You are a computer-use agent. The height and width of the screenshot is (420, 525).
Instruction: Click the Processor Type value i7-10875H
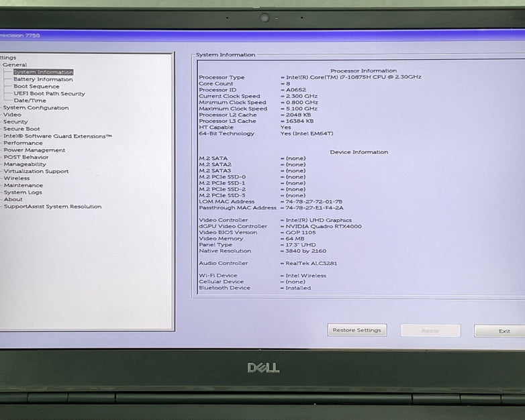point(353,77)
